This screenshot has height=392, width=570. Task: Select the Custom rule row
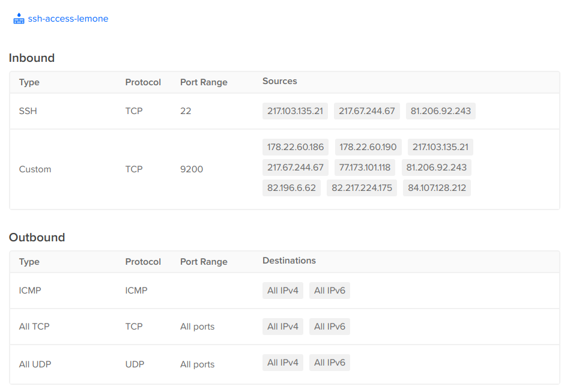35,169
